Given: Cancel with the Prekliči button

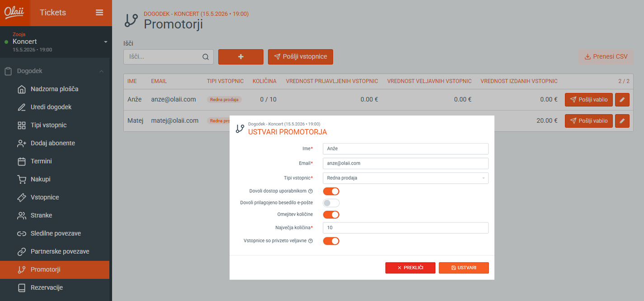Looking at the screenshot, I should (x=410, y=268).
